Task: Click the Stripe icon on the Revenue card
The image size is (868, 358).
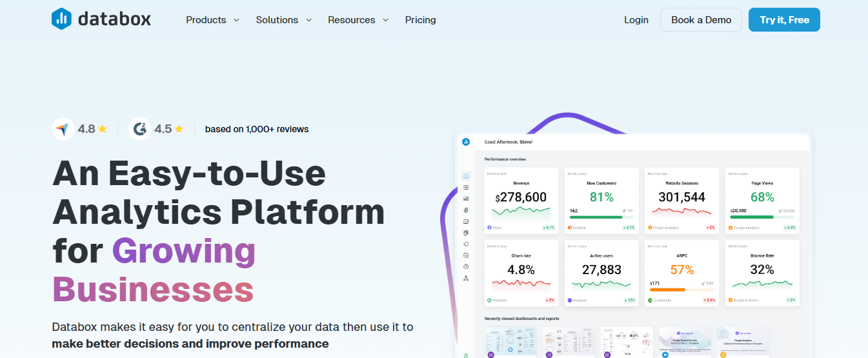Action: (x=489, y=228)
